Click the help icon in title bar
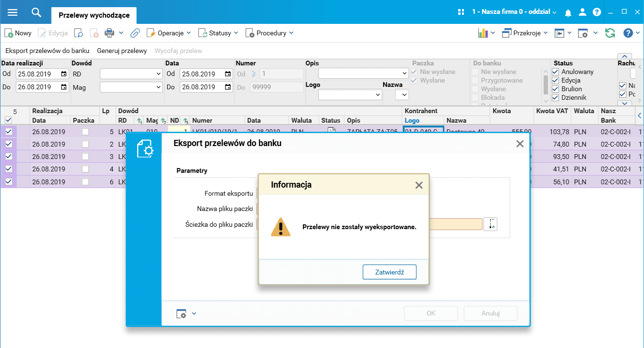644x348 pixels. point(597,12)
